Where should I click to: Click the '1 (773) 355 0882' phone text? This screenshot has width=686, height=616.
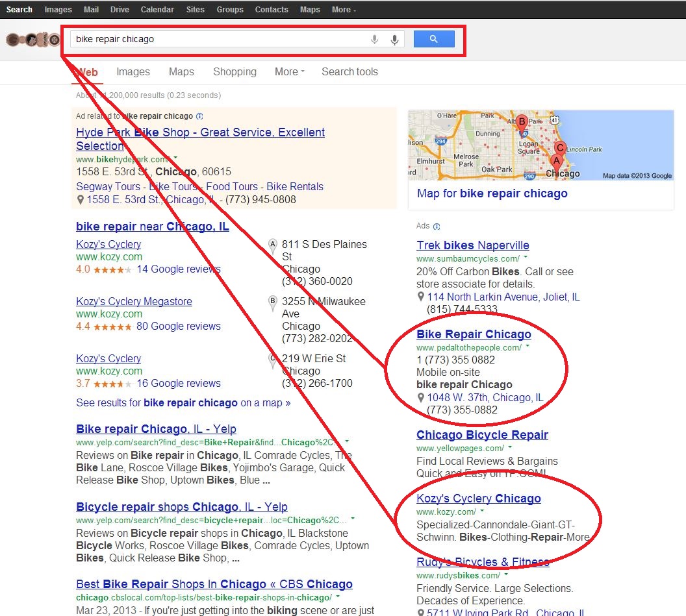(455, 360)
